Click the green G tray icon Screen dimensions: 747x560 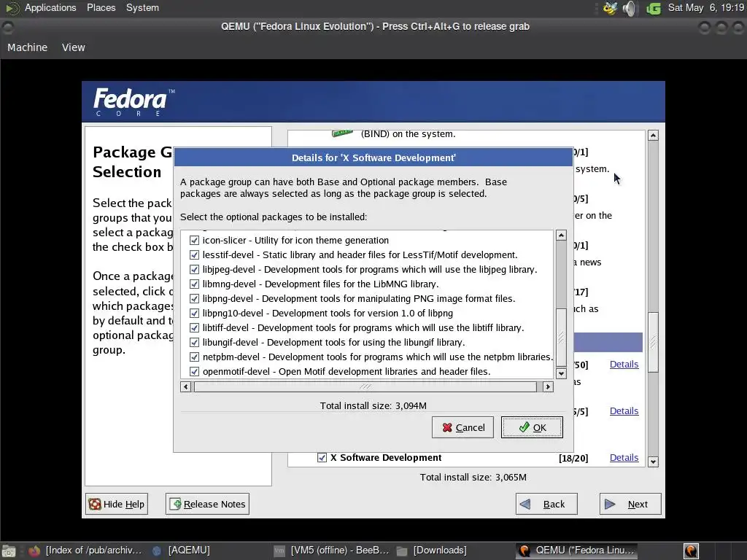pos(654,8)
